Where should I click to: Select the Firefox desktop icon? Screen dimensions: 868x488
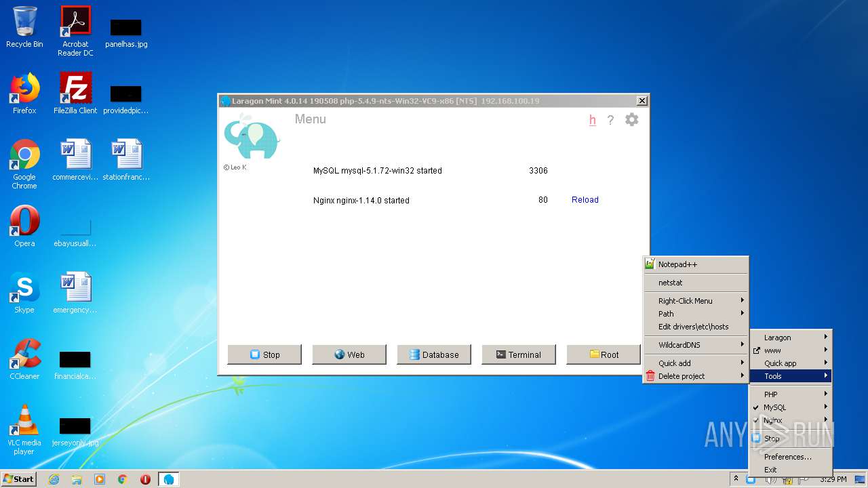(x=24, y=94)
